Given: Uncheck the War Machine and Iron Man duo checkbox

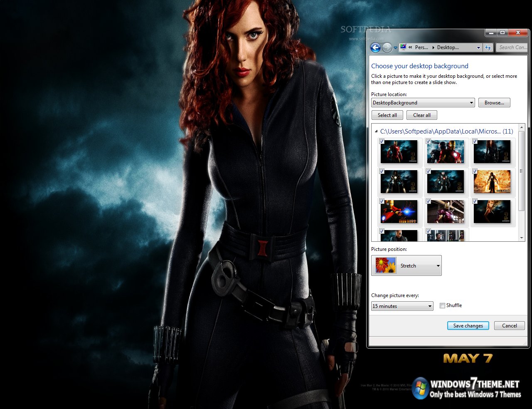Looking at the screenshot, I should [428, 141].
